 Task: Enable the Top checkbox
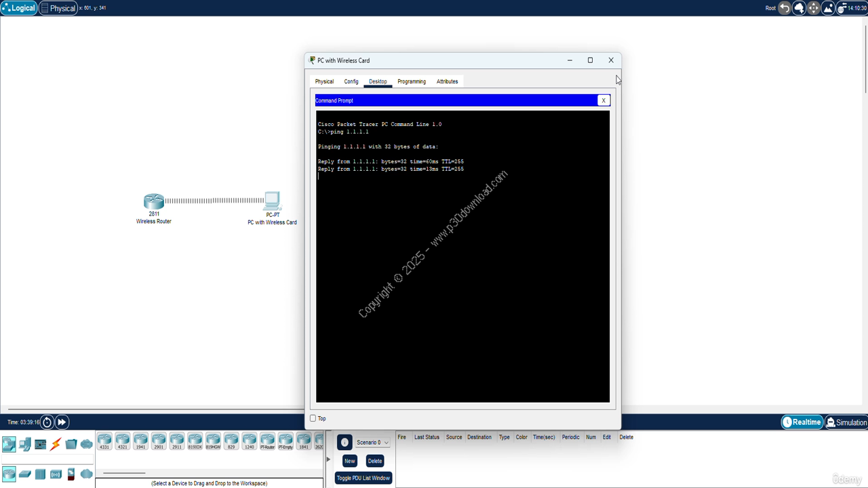(x=313, y=418)
